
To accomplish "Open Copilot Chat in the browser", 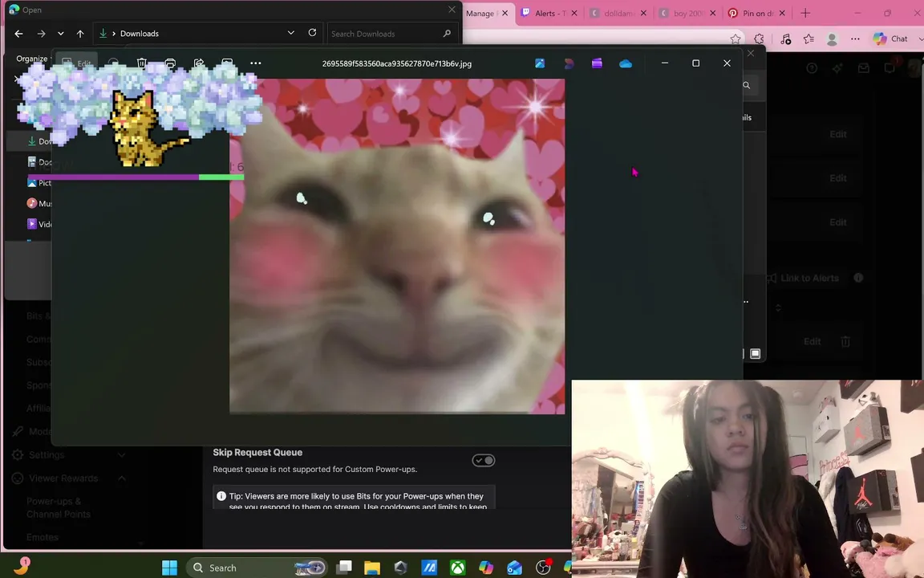I will pos(890,39).
